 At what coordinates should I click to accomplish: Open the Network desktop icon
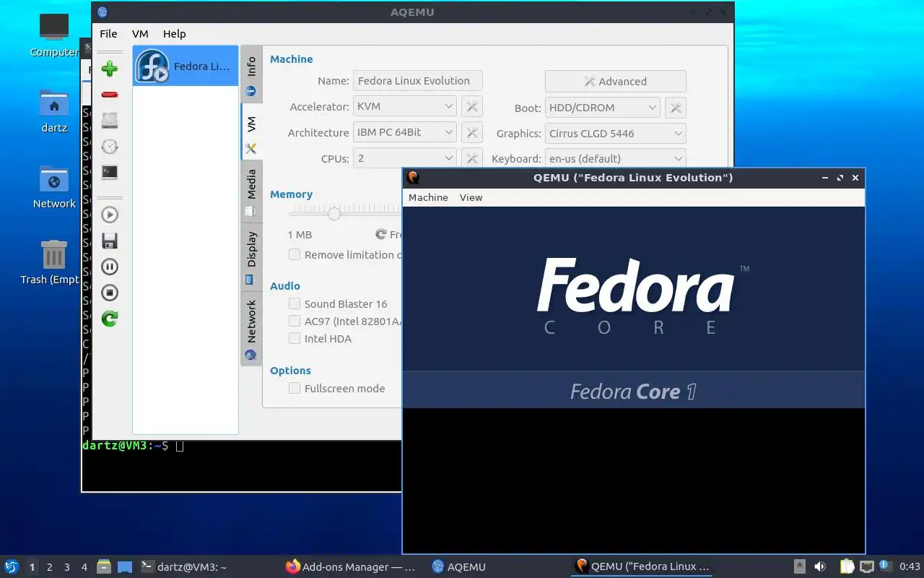point(54,188)
